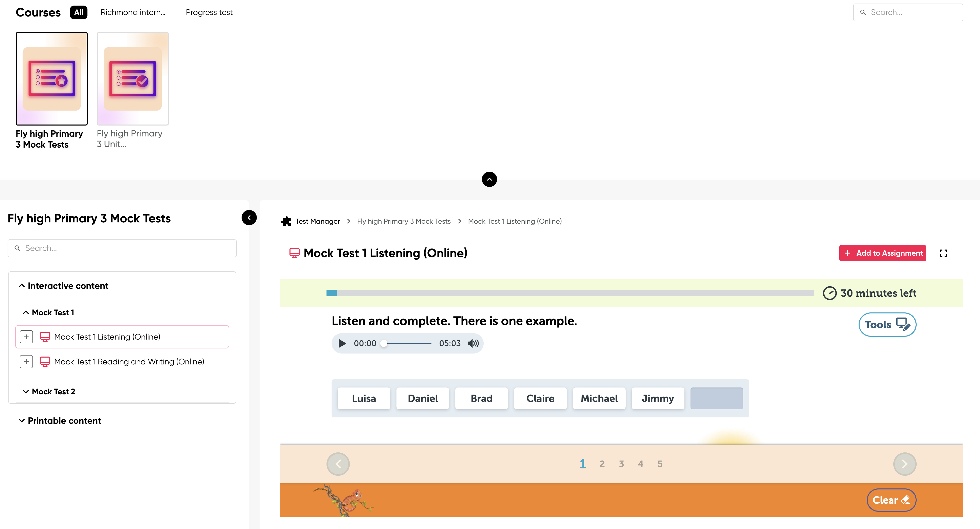
Task: Select the All courses filter
Action: point(78,12)
